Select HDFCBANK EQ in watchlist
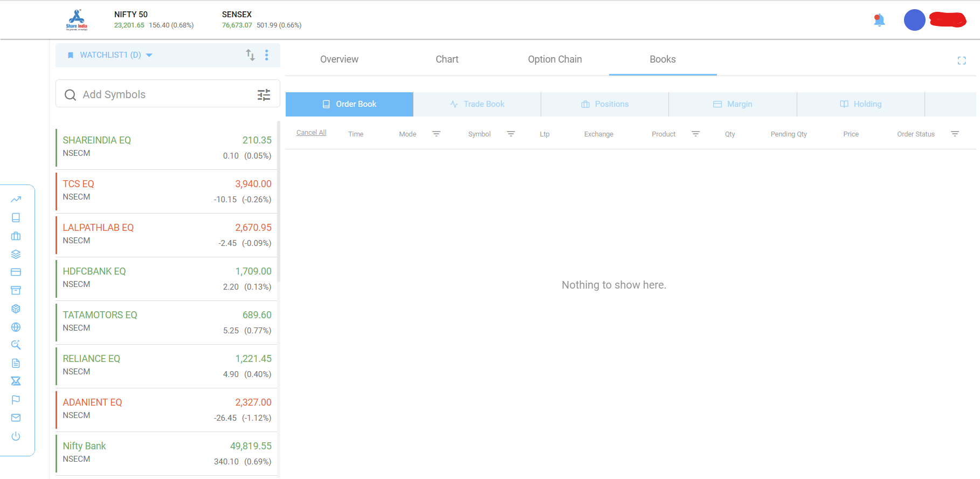The width and height of the screenshot is (980, 479). [167, 279]
